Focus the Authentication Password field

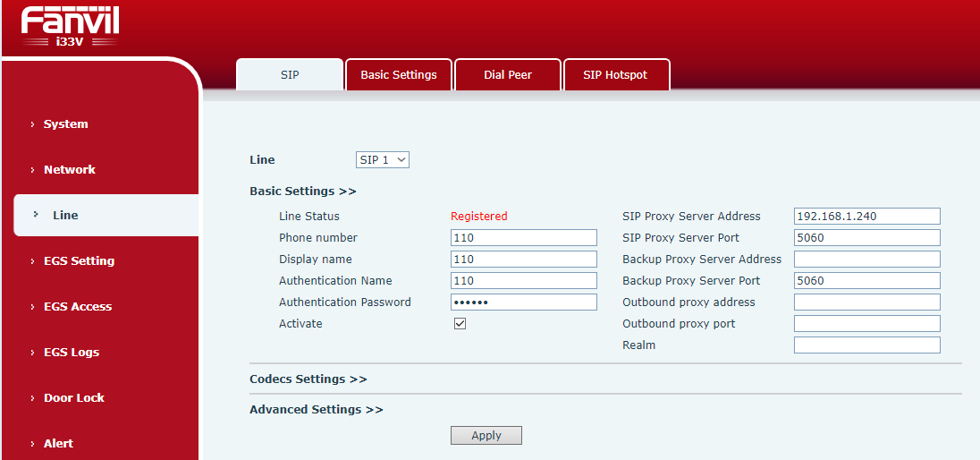click(523, 302)
